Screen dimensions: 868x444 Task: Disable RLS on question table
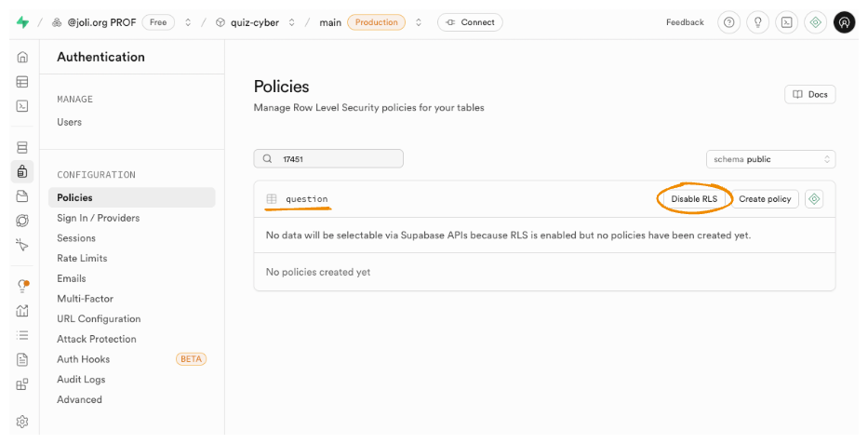[x=694, y=199]
